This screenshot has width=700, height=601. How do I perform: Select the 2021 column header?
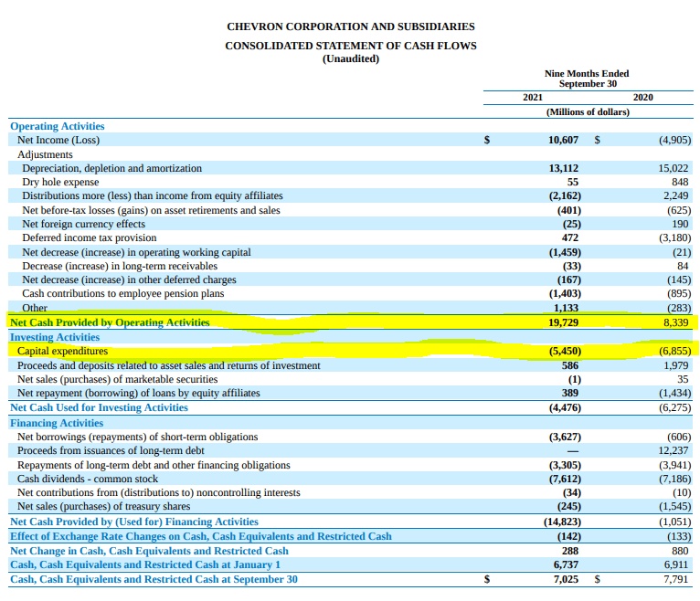(x=533, y=97)
